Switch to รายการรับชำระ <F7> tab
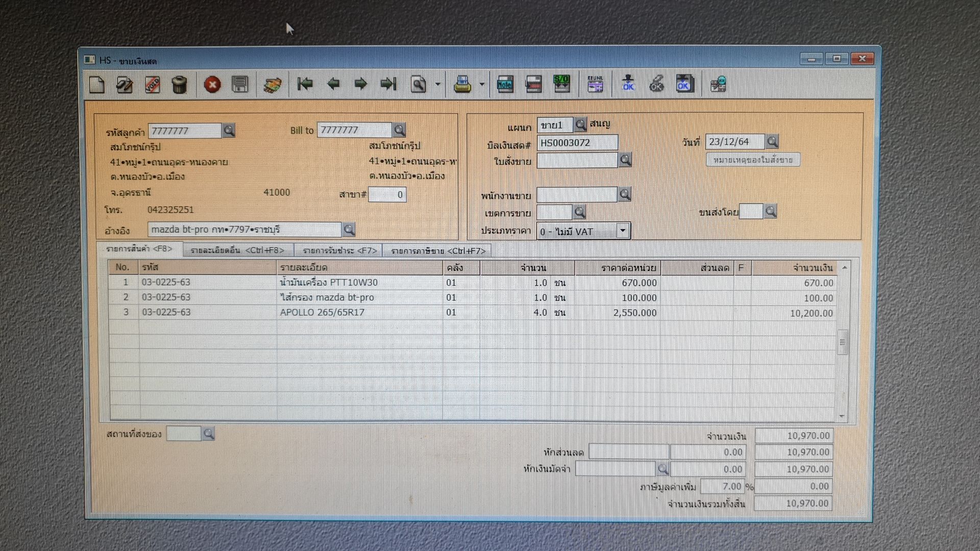980x551 pixels. [339, 251]
